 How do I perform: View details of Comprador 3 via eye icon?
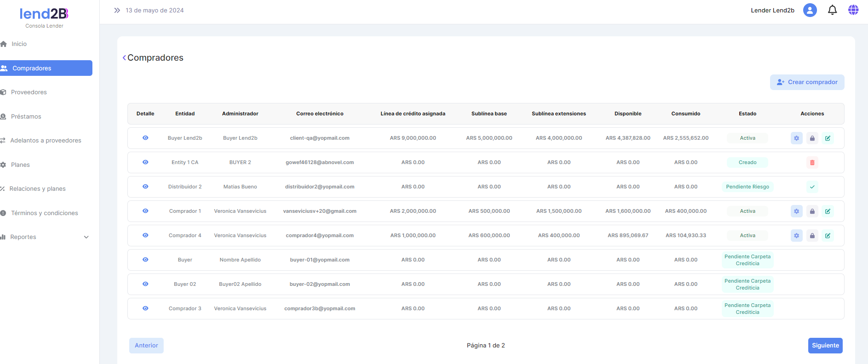tap(145, 308)
